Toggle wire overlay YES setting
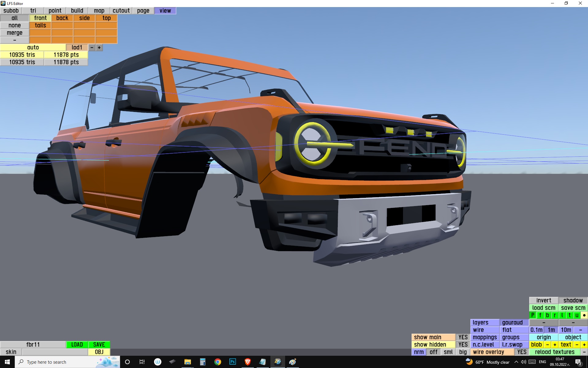This screenshot has height=368, width=588. [522, 352]
